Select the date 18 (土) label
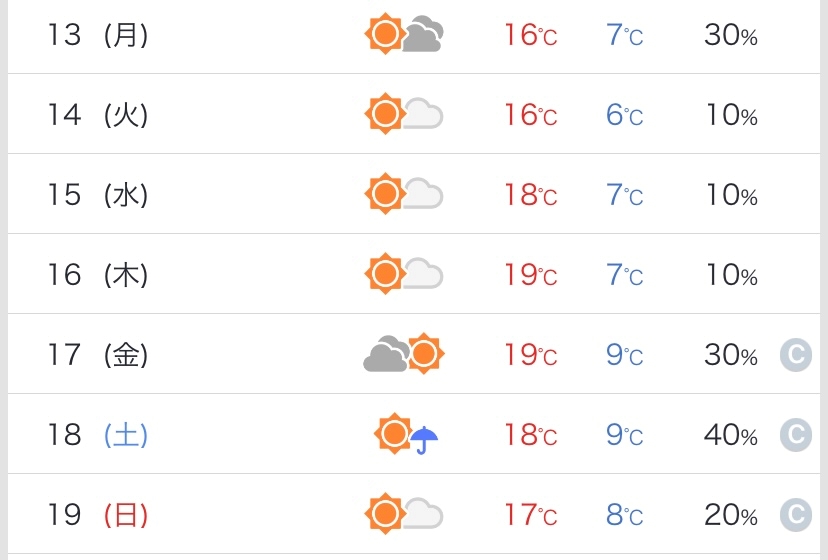This screenshot has width=828, height=560. point(98,435)
